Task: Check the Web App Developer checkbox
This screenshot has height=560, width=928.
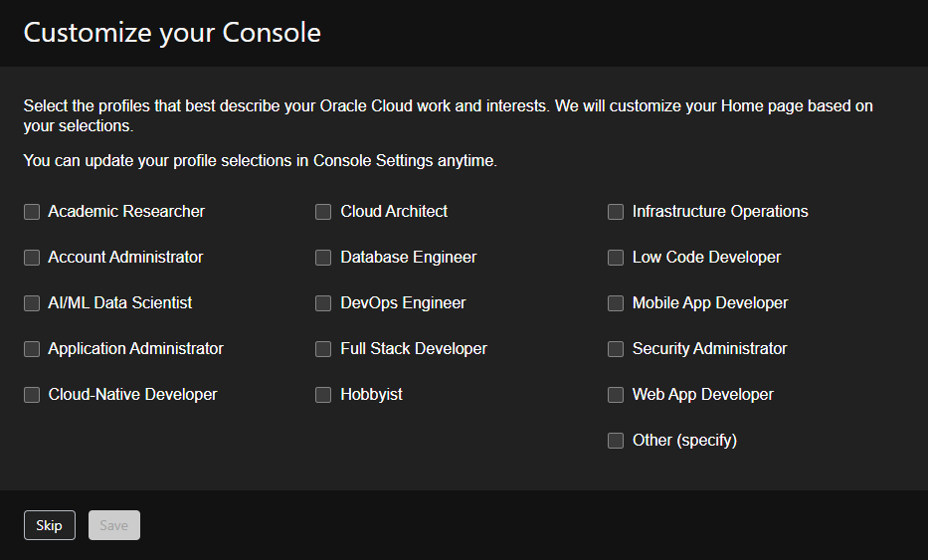Action: point(616,395)
